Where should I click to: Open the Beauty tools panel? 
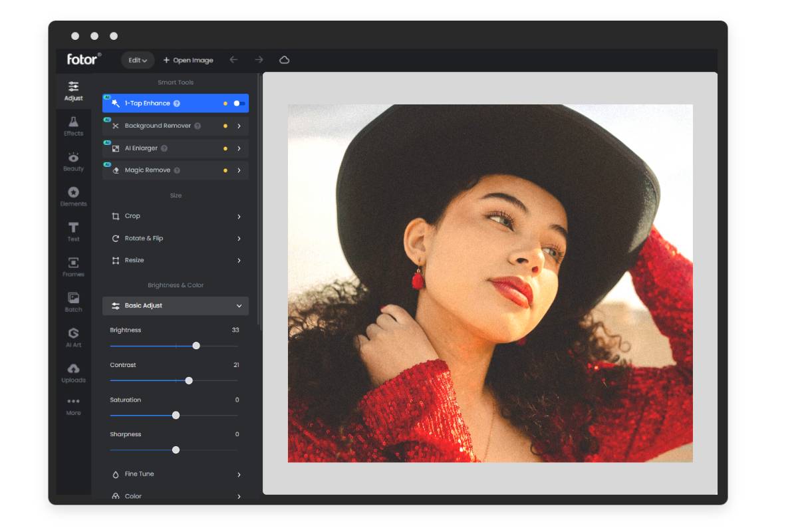coord(73,161)
